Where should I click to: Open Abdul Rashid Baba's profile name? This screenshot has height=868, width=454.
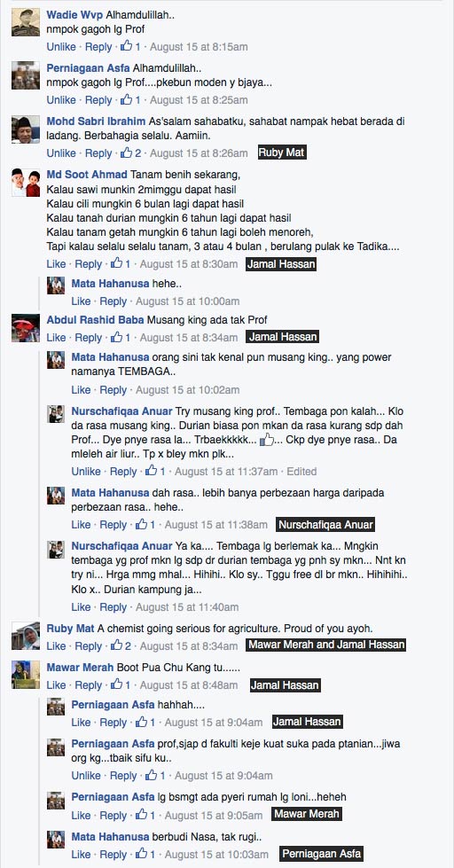(x=95, y=320)
